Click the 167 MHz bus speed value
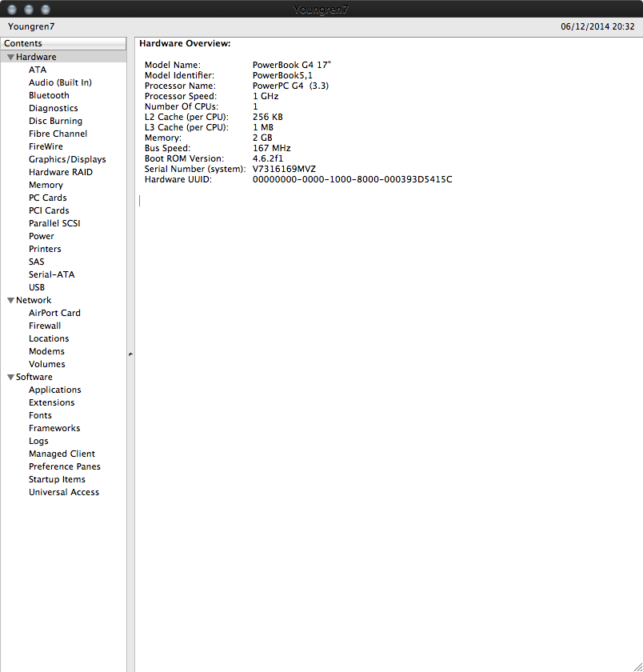Viewport: 643px width, 672px height. point(272,148)
